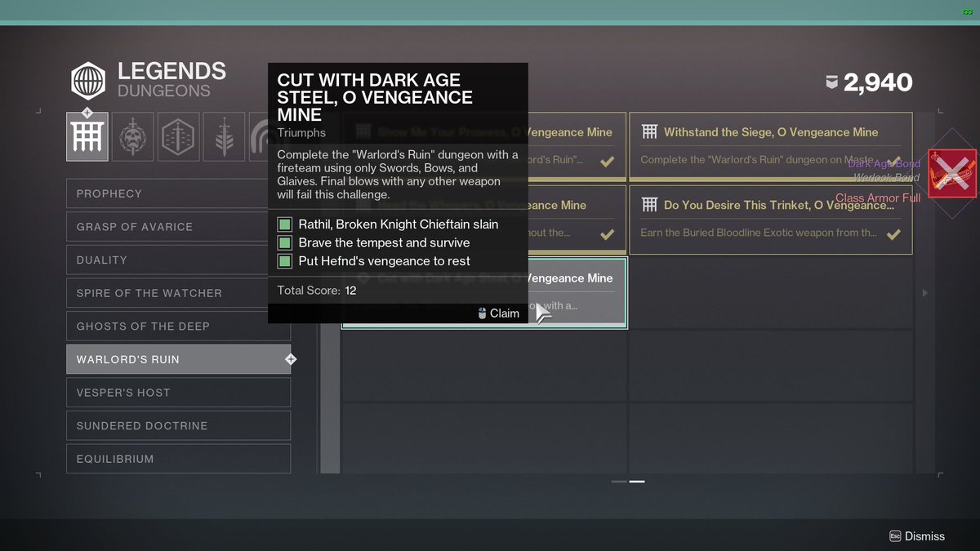The width and height of the screenshot is (980, 551).
Task: Claim the triumph via Claim label
Action: [x=505, y=313]
